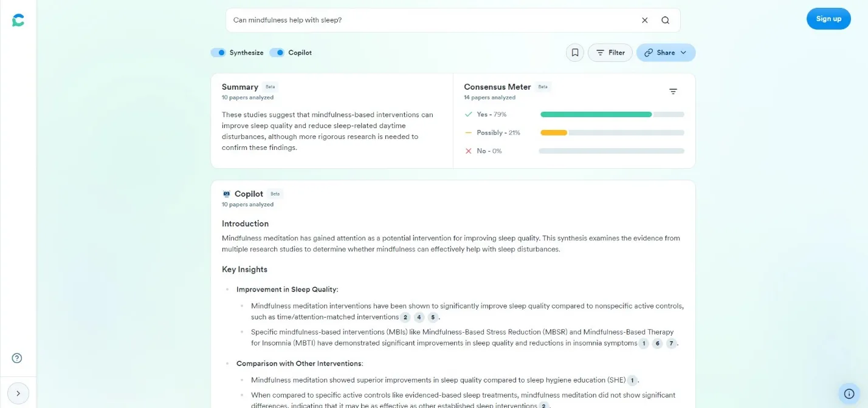Click the yellow Possibly 21% bar
The width and height of the screenshot is (868, 408).
553,132
